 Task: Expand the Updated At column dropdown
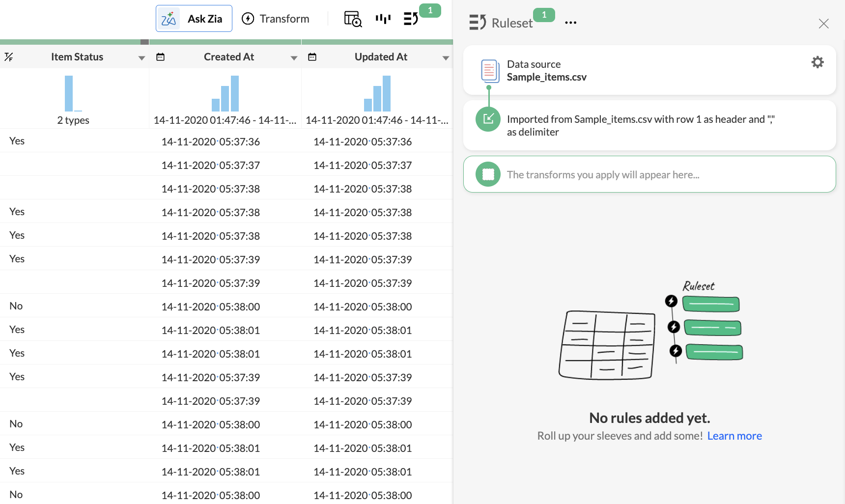(x=446, y=58)
